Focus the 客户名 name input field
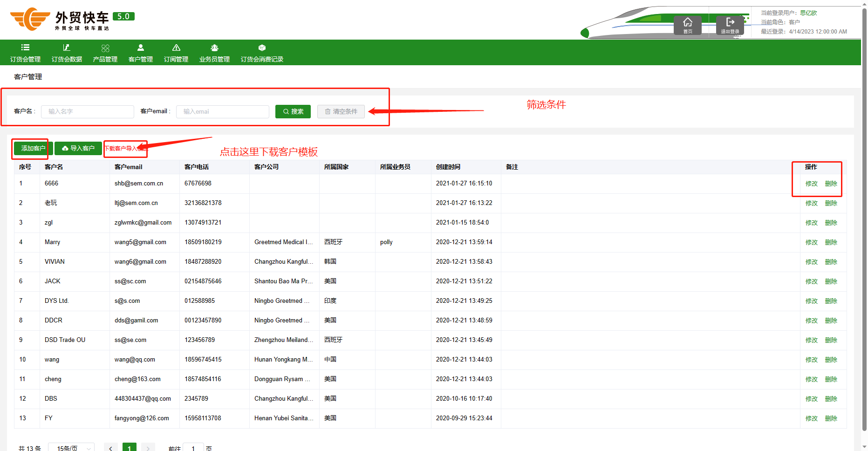The image size is (868, 451). click(88, 111)
